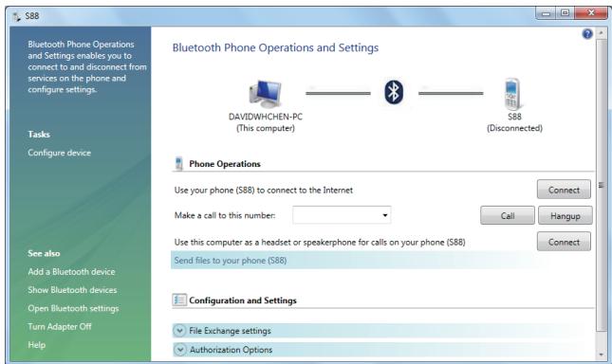This screenshot has height=364, width=612.
Task: Open Add a Bluetooth device link
Action: (x=71, y=272)
